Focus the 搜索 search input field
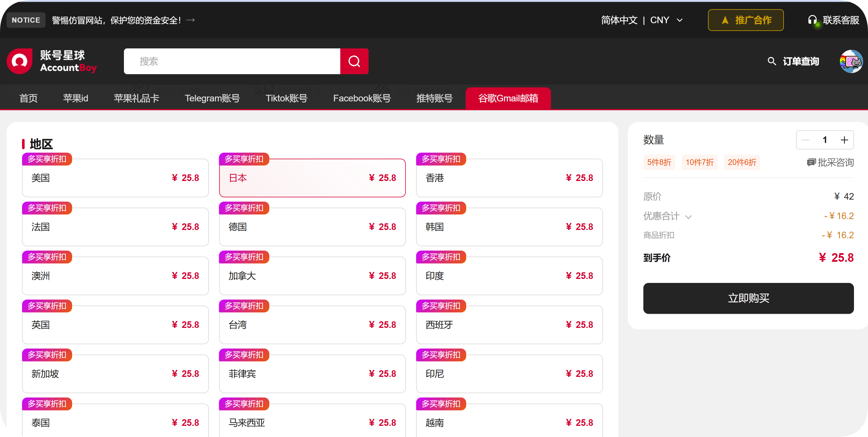868x437 pixels. coord(232,61)
